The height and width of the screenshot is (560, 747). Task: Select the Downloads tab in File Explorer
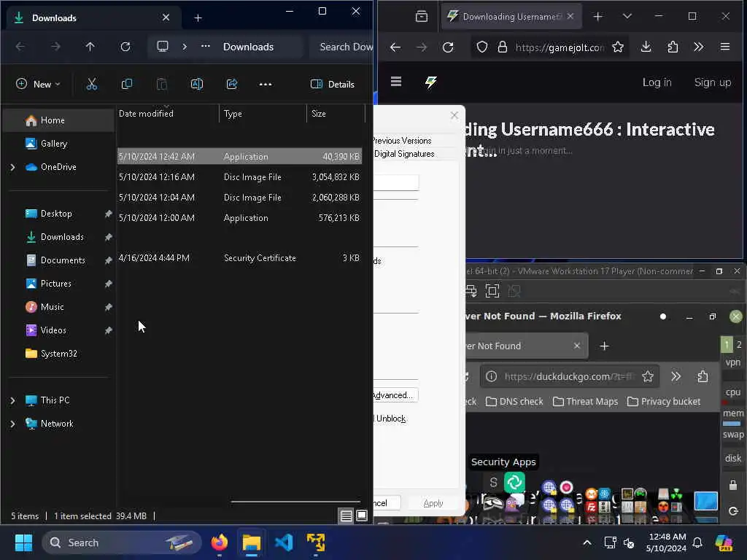pos(93,17)
